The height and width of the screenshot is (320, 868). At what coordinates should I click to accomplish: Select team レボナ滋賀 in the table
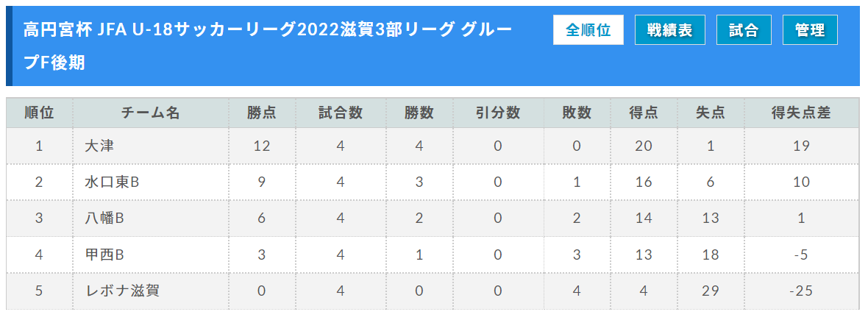pos(122,291)
